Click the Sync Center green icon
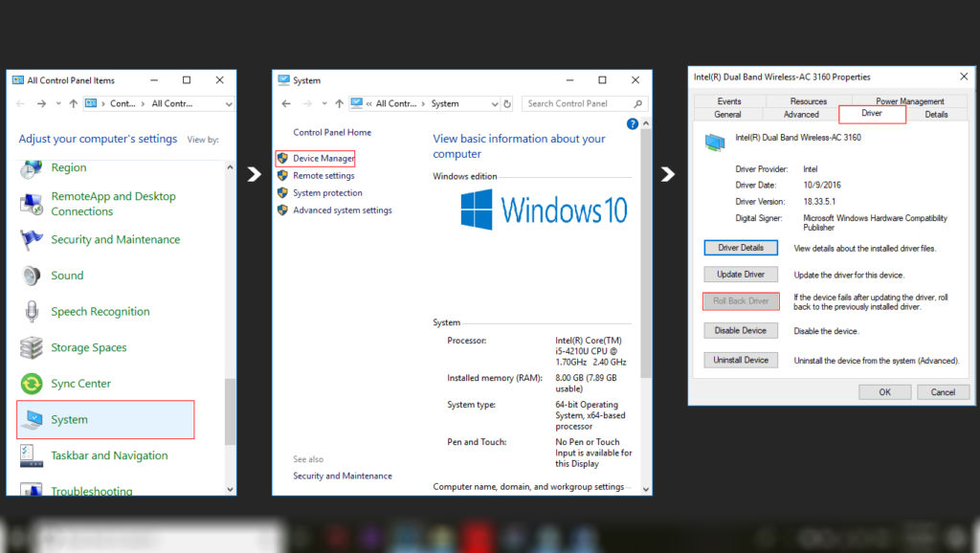Image resolution: width=980 pixels, height=553 pixels. tap(32, 384)
